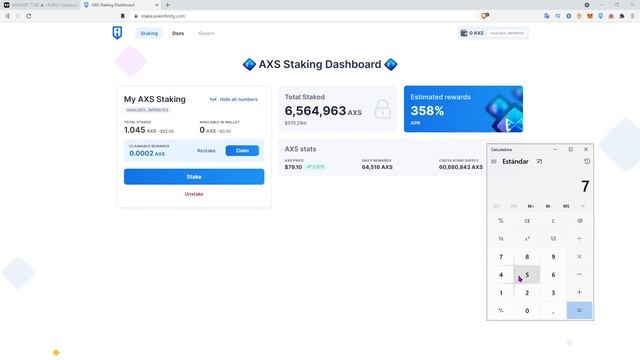Click the CE key on calculator

click(x=527, y=221)
